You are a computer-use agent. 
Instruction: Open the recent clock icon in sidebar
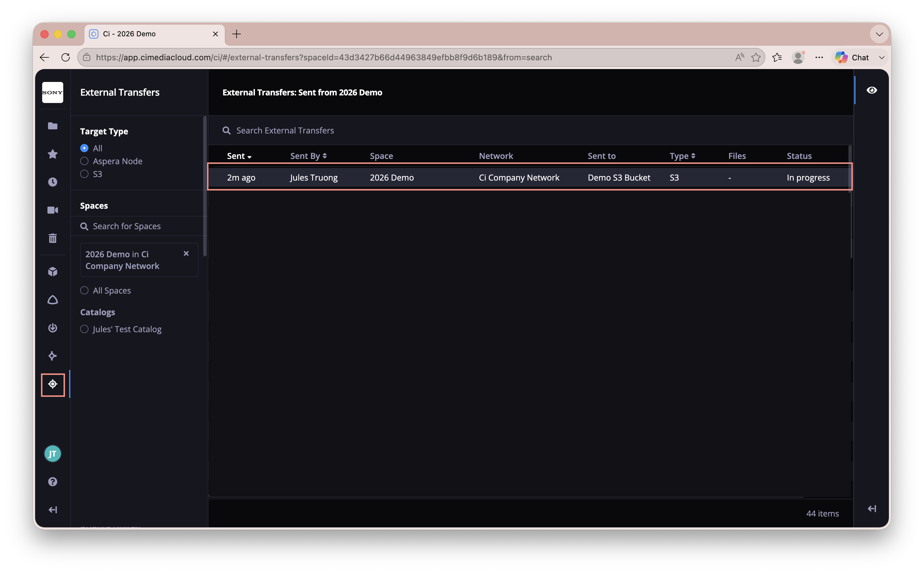[52, 182]
